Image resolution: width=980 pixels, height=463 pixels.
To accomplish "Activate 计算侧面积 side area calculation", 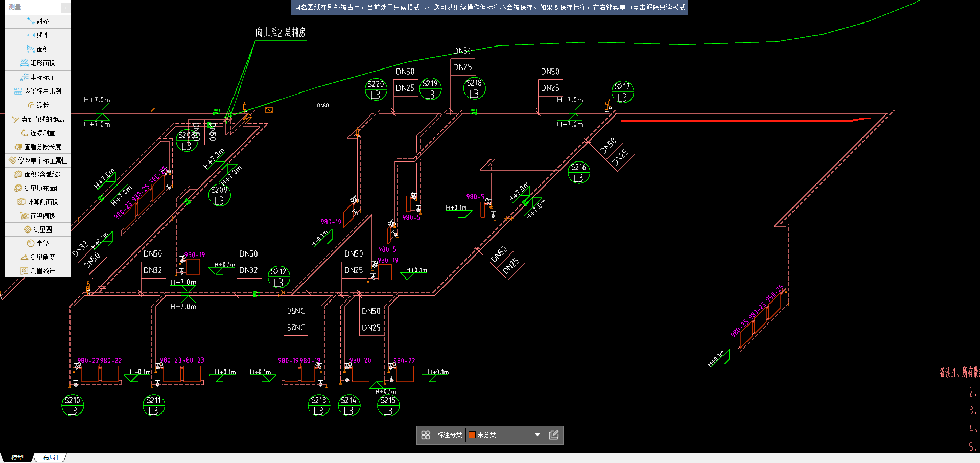I will 38,202.
